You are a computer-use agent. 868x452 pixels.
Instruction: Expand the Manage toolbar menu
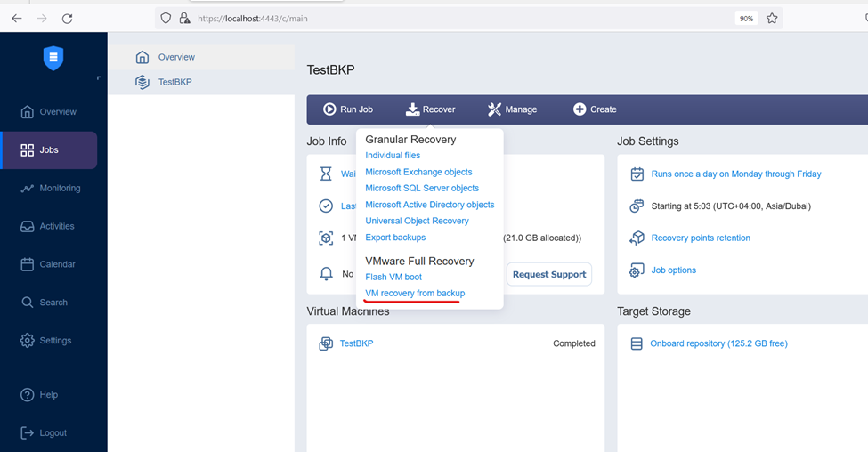(x=512, y=109)
